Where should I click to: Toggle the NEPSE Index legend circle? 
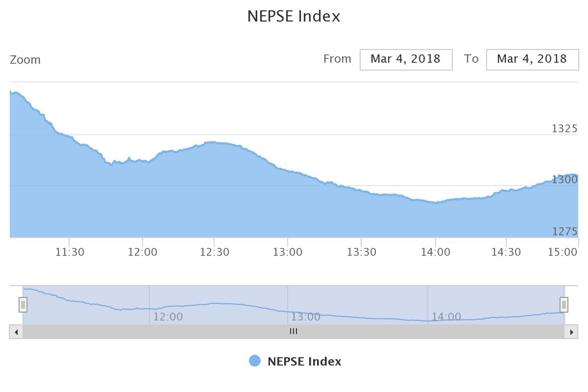click(255, 361)
